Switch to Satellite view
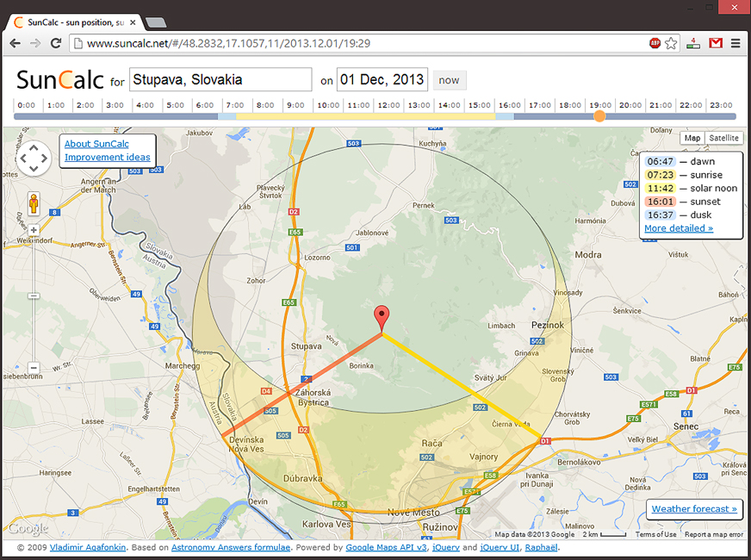Image resolution: width=751 pixels, height=560 pixels. [x=723, y=138]
